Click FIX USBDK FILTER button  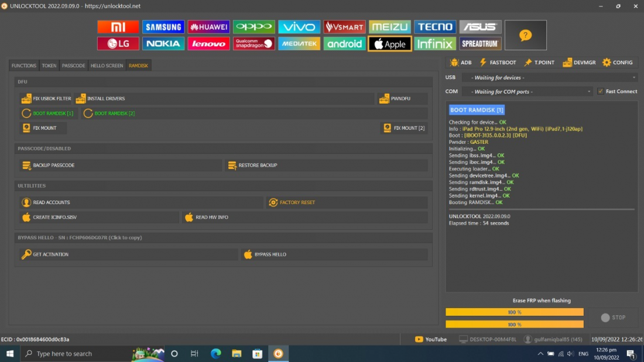[46, 98]
